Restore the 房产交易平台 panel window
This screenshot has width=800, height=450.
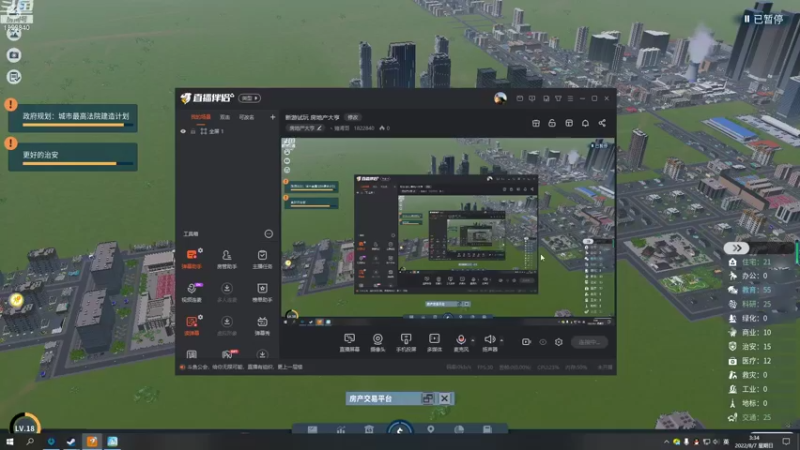click(x=428, y=398)
